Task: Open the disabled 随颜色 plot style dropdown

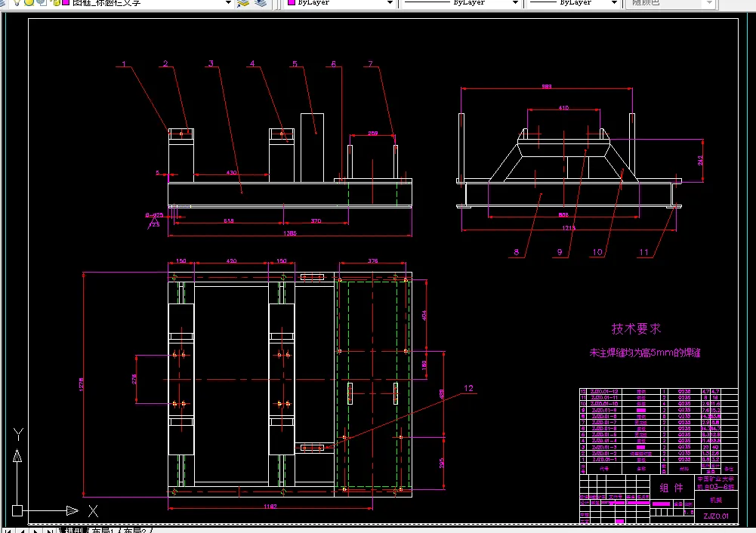Action: click(x=709, y=3)
